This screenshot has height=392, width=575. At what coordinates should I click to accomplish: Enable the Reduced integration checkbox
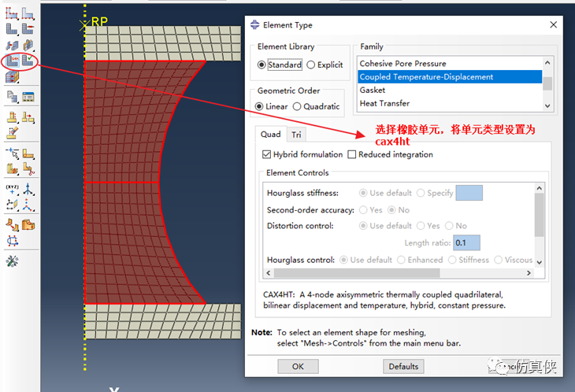point(351,154)
